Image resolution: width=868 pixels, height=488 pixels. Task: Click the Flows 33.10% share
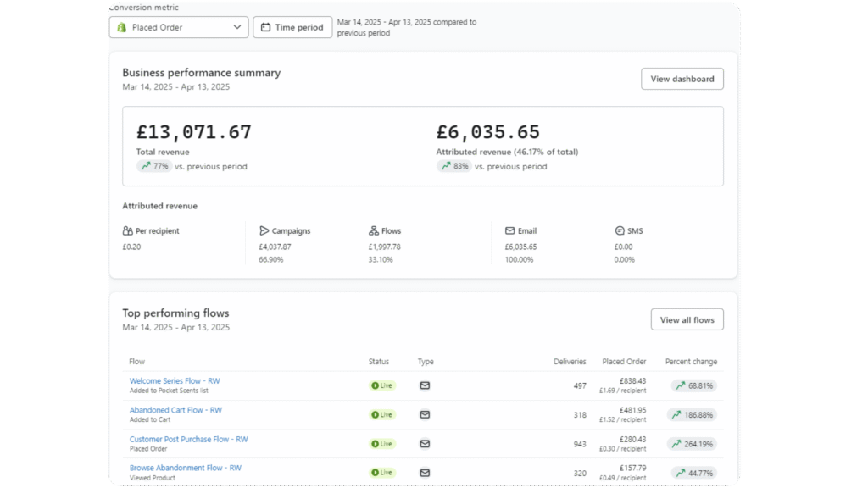coord(381,259)
